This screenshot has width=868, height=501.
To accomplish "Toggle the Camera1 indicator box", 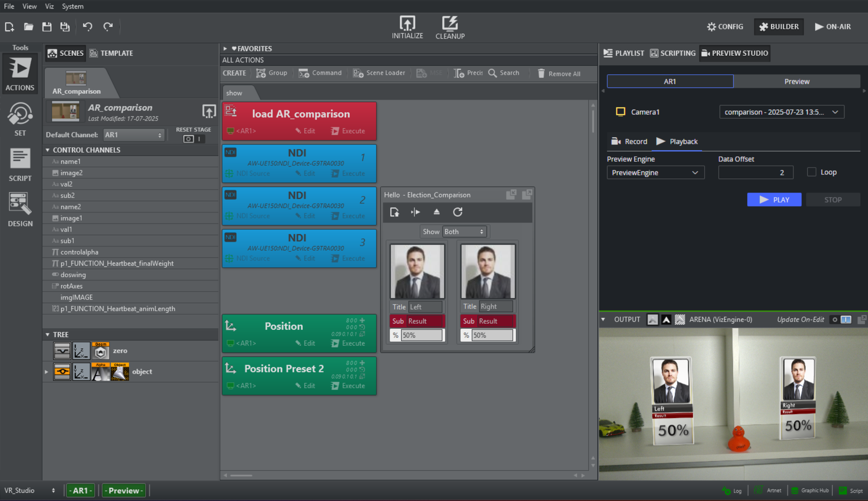I will pyautogui.click(x=620, y=112).
